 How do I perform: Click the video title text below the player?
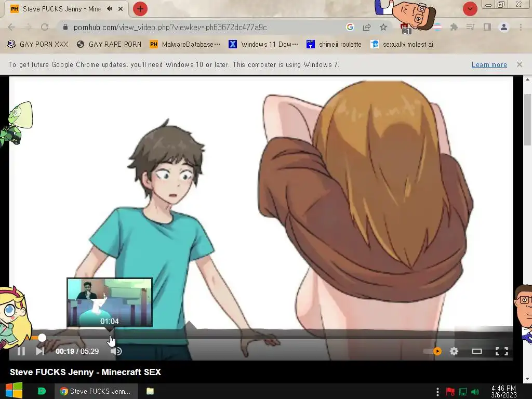coord(86,372)
